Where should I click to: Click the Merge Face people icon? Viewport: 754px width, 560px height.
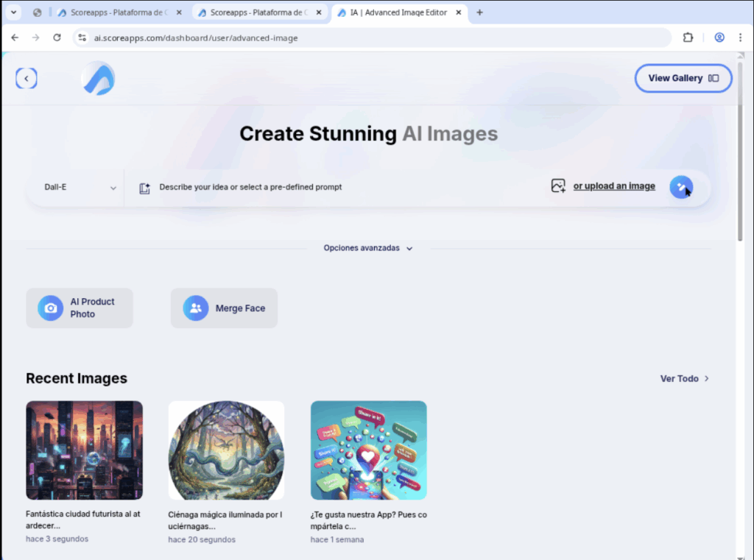195,308
